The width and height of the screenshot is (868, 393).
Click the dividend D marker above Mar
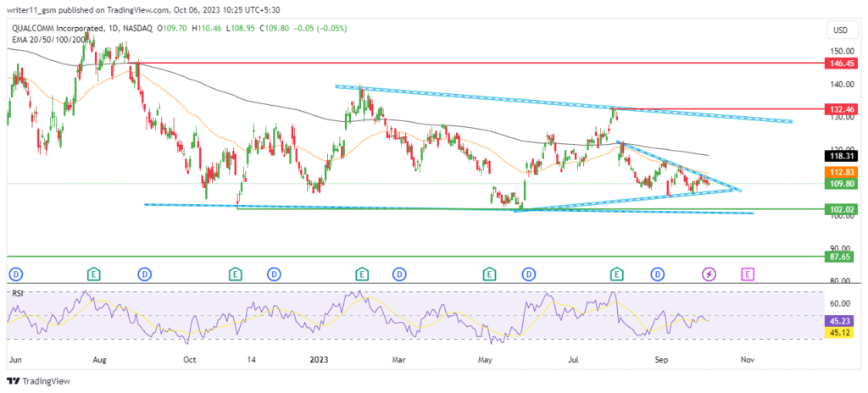(x=398, y=274)
